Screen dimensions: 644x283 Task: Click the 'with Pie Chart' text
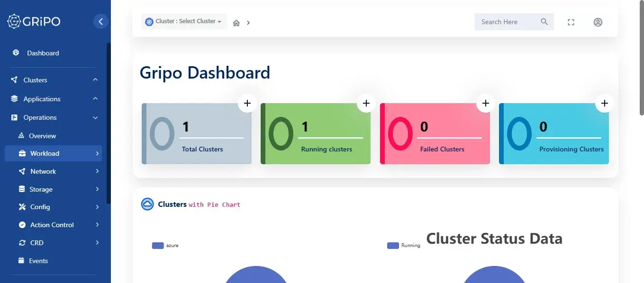point(214,204)
